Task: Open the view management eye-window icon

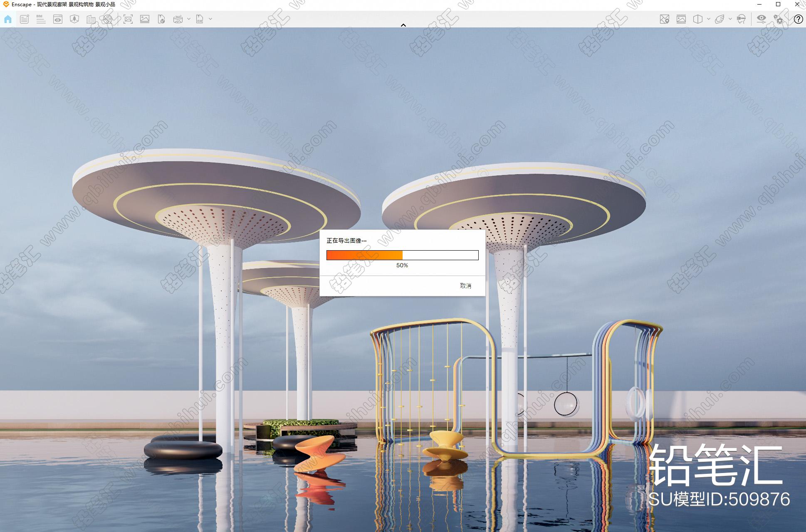Action: pyautogui.click(x=58, y=19)
